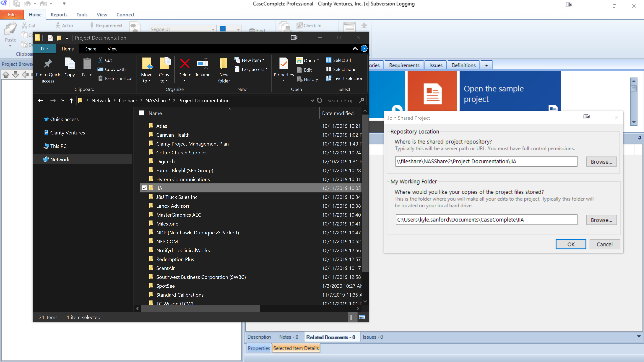Click Copy path in Explorer ribbon
The height and width of the screenshot is (362, 644).
click(x=112, y=69)
